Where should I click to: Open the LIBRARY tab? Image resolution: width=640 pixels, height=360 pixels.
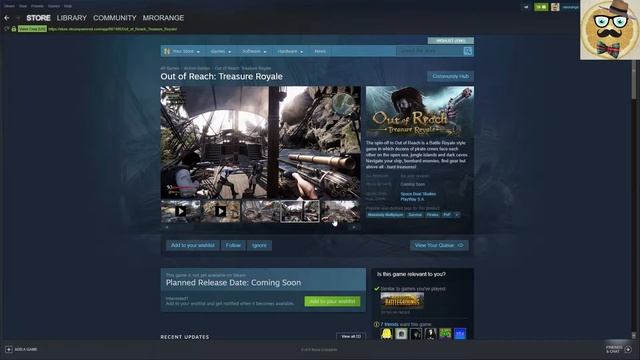coord(72,18)
